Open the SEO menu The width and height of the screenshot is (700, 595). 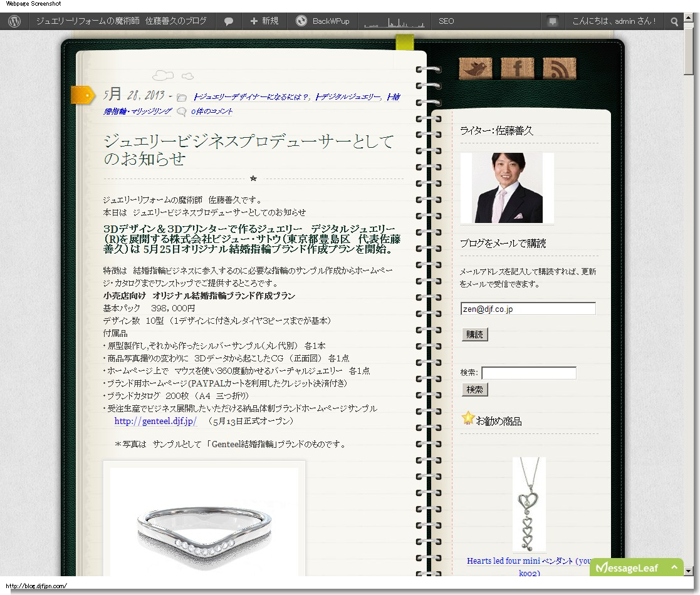click(446, 21)
